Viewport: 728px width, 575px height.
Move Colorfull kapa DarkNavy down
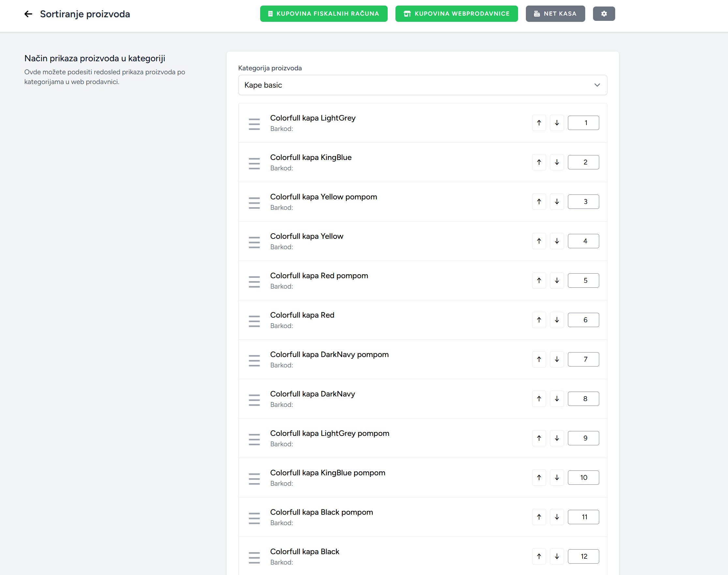point(557,399)
